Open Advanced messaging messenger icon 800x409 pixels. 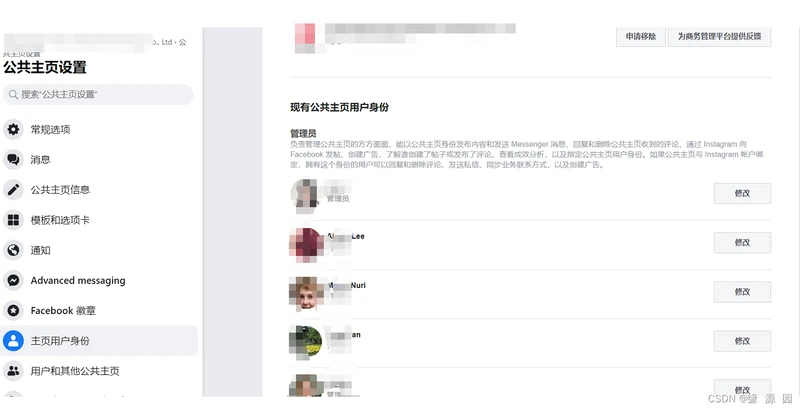tap(13, 280)
